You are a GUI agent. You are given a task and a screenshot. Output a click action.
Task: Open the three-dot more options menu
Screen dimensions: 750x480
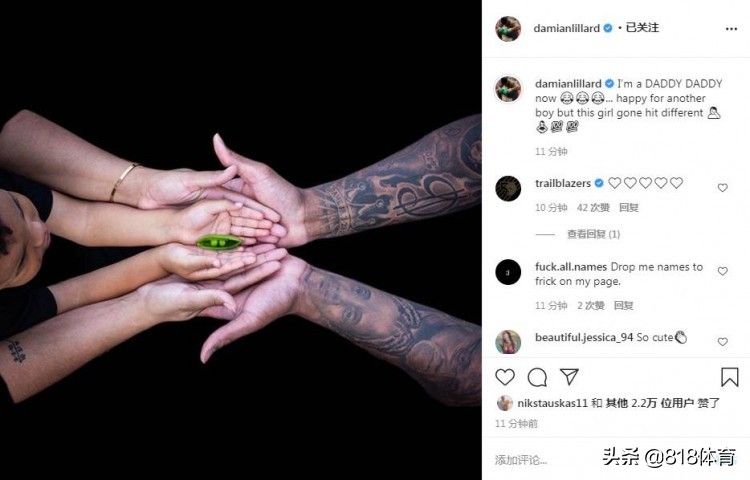[731, 29]
